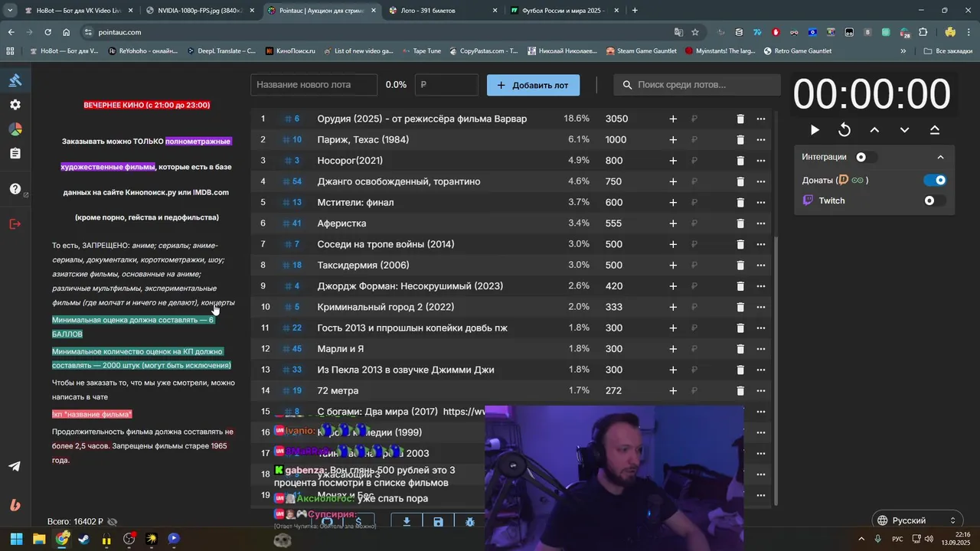Toggle the Интеграции switch
Screen dimensions: 980x551
pyautogui.click(x=866, y=157)
